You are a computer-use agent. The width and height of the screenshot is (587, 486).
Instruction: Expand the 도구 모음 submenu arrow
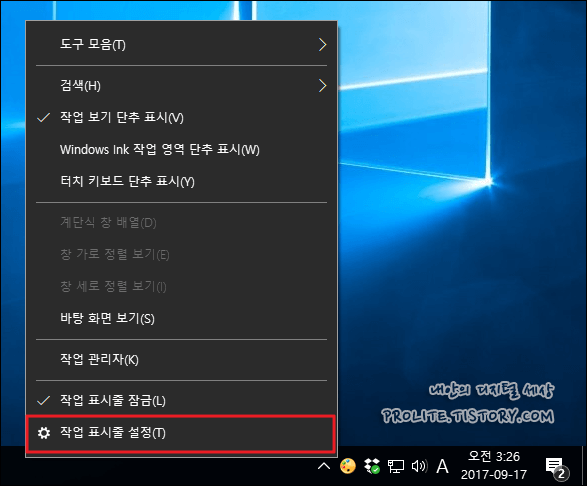322,45
